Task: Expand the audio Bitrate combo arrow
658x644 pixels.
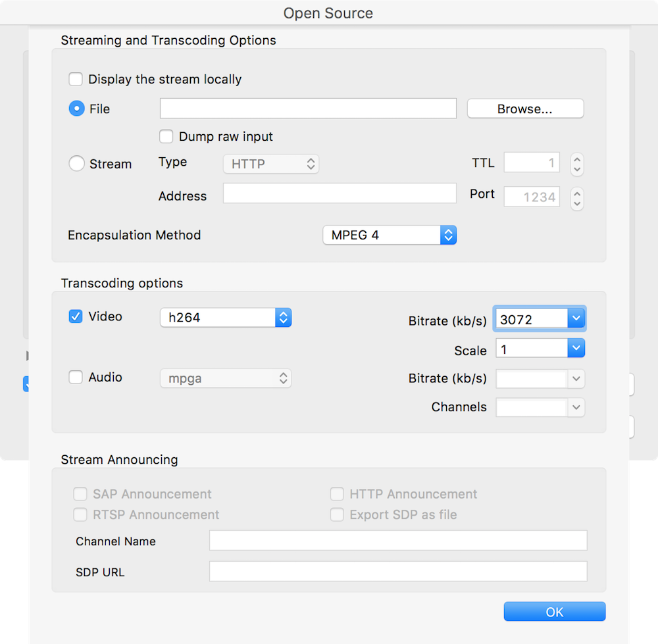Action: (x=576, y=379)
